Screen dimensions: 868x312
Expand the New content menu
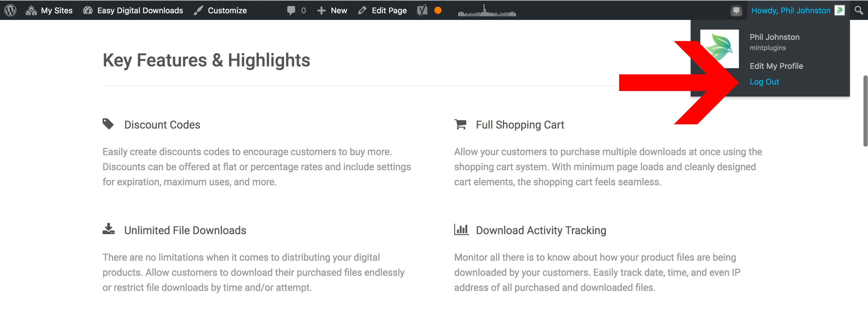[332, 11]
